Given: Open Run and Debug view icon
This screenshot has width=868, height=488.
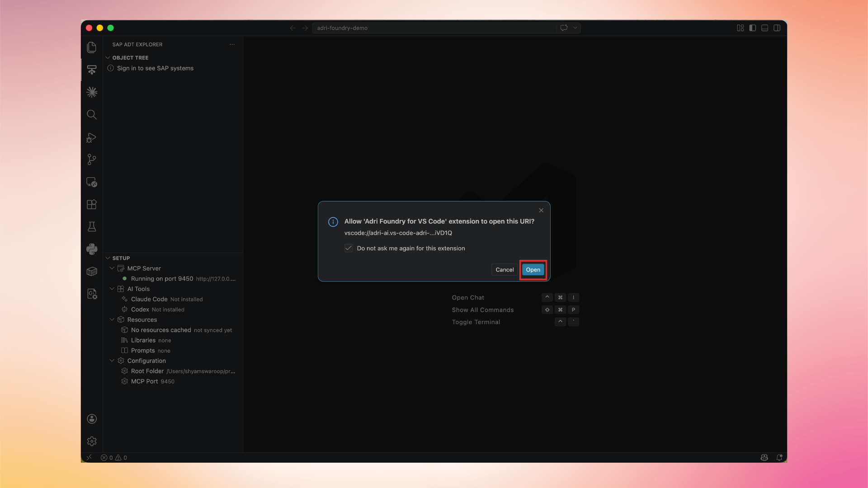Looking at the screenshot, I should click(x=92, y=137).
